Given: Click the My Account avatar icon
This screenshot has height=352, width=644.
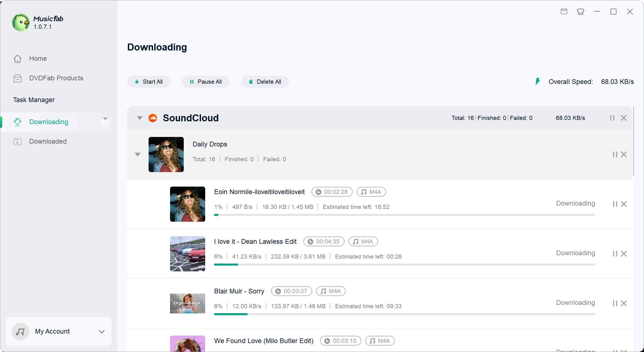Looking at the screenshot, I should click(20, 331).
